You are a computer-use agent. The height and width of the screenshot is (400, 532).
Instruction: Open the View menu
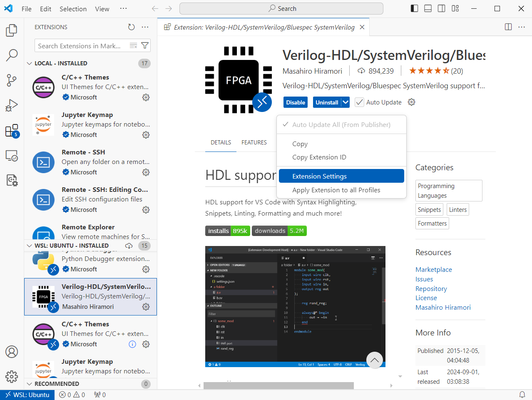pos(102,9)
